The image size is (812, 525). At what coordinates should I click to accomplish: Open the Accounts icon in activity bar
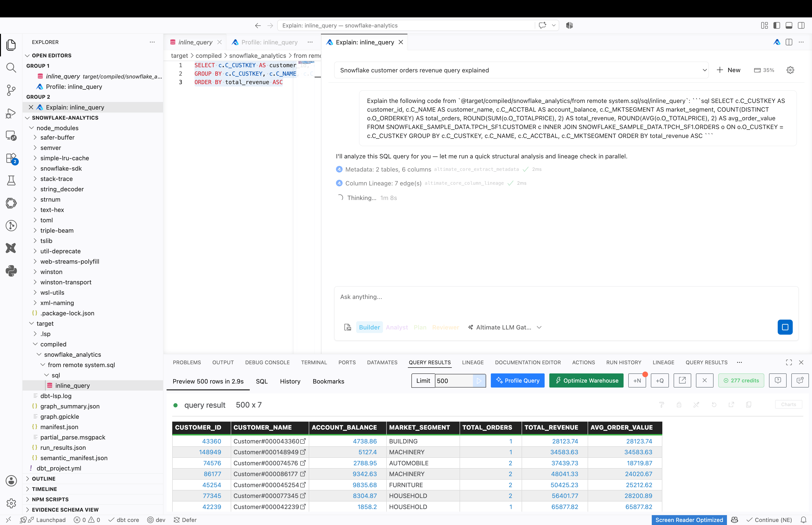click(x=11, y=481)
